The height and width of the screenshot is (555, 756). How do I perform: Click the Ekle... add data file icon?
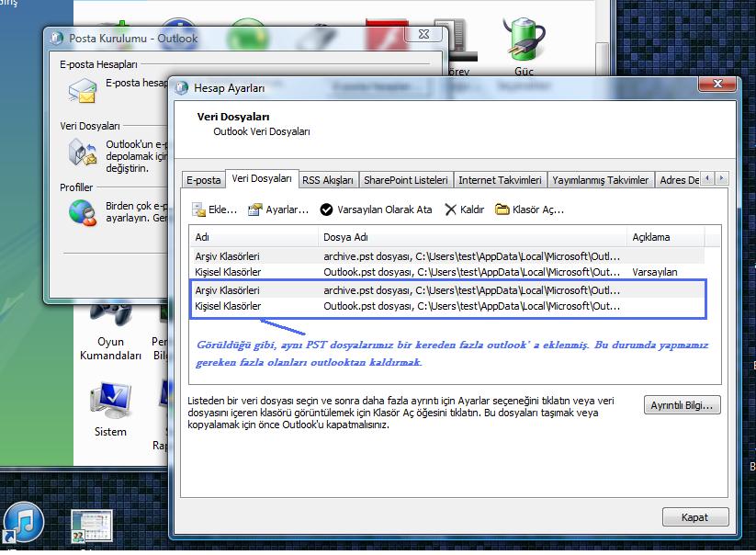(198, 210)
